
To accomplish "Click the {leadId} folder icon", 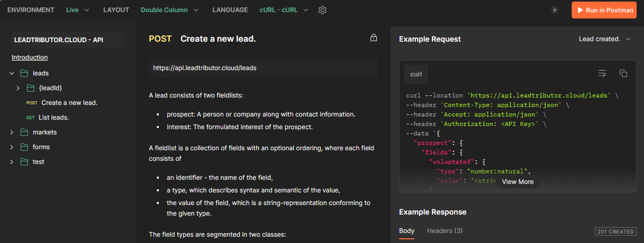I will (31, 88).
